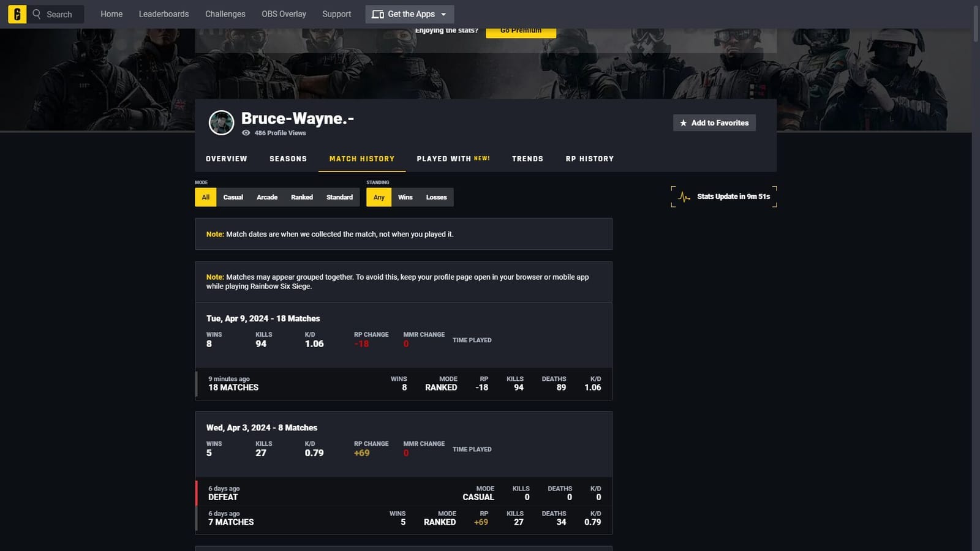
Task: Enable the Casual mode filter
Action: point(233,197)
